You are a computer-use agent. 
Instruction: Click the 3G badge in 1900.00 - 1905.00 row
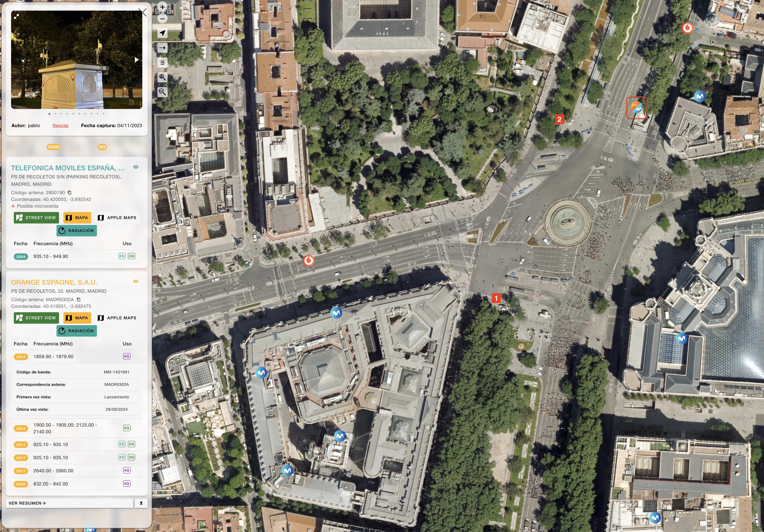(x=126, y=428)
